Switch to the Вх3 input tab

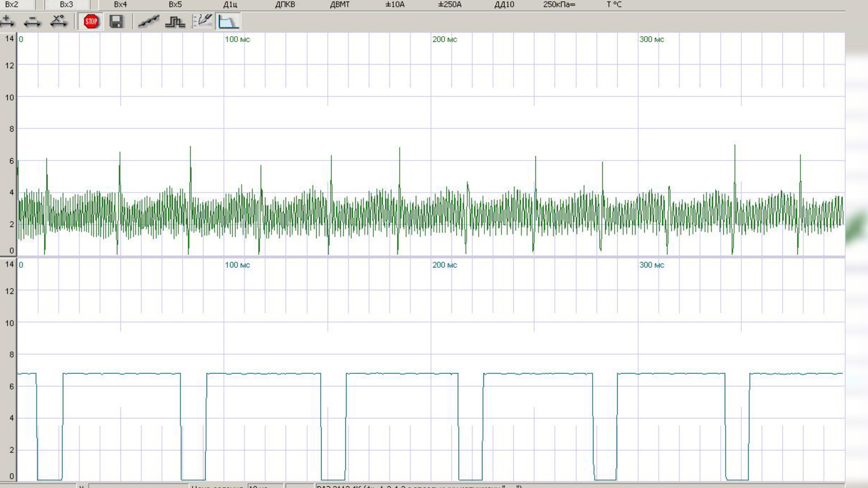(x=67, y=4)
